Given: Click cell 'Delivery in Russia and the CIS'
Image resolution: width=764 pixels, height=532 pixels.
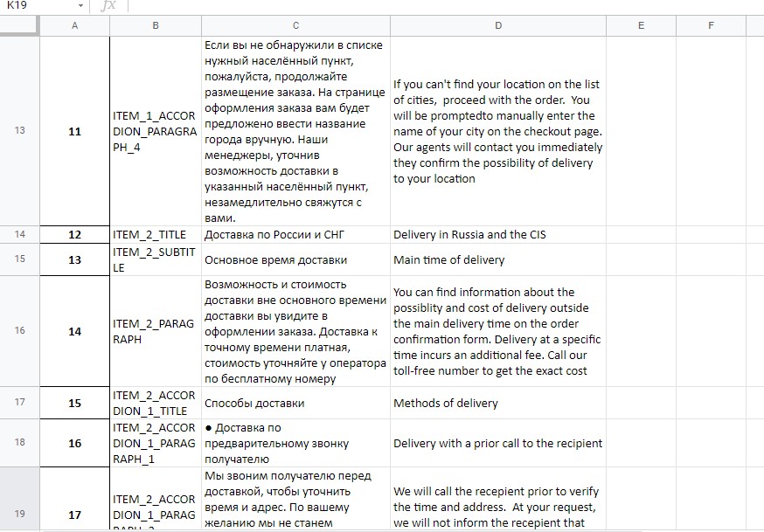Looking at the screenshot, I should 498,235.
